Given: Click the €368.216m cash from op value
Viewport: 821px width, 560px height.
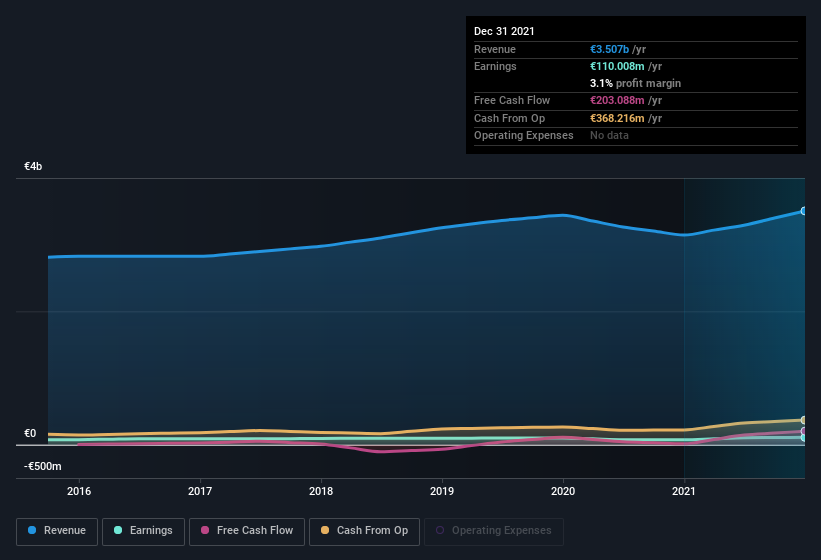Looking at the screenshot, I should [x=617, y=118].
